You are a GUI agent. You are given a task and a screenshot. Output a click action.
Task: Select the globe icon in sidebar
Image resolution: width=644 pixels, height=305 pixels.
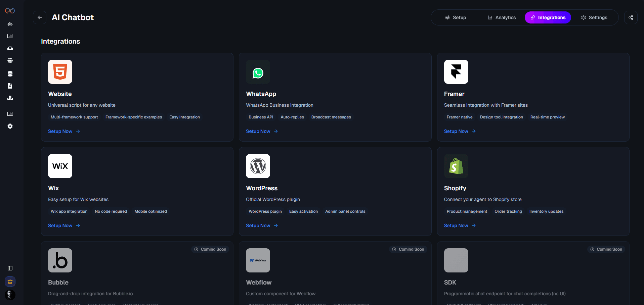click(10, 60)
